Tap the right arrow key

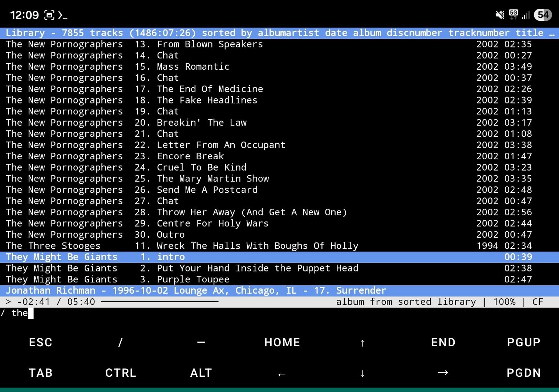443,373
